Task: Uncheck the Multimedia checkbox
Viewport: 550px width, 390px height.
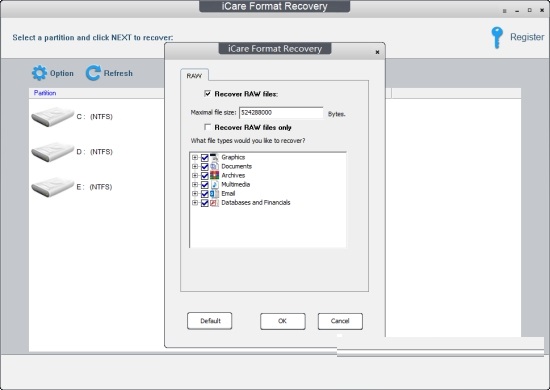Action: [x=204, y=185]
